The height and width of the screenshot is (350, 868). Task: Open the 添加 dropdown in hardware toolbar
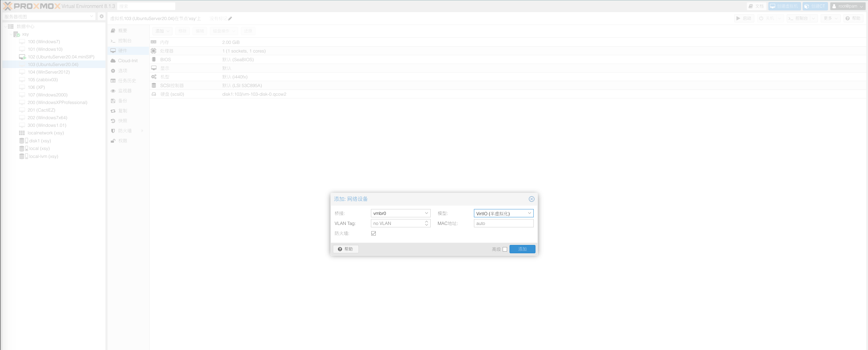point(162,31)
